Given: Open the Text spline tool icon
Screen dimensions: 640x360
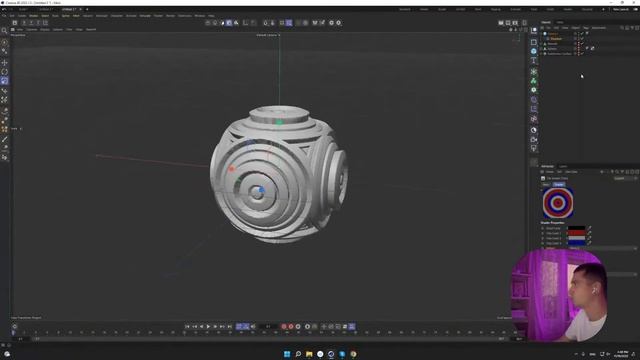Looking at the screenshot, I should tap(533, 60).
